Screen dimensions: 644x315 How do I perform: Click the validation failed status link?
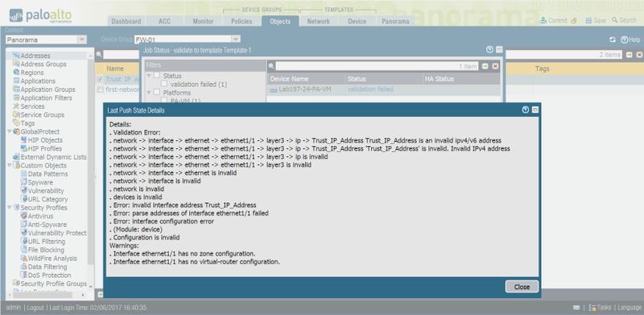(370, 89)
